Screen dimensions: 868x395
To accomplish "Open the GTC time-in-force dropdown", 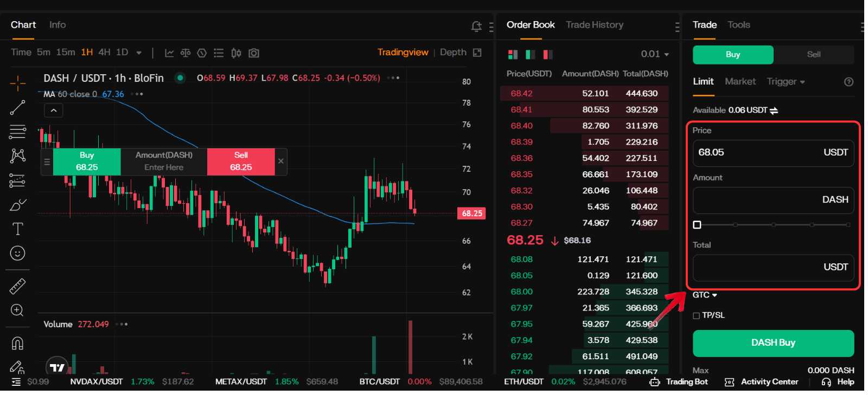I will 705,295.
